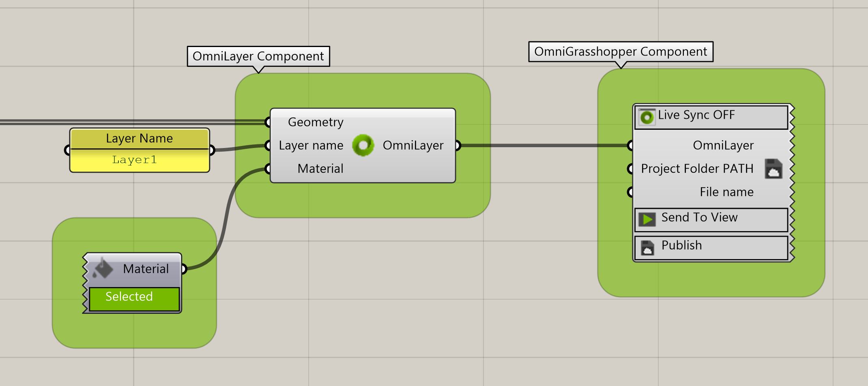Click the File name input label
Image resolution: width=868 pixels, height=386 pixels.
[726, 192]
